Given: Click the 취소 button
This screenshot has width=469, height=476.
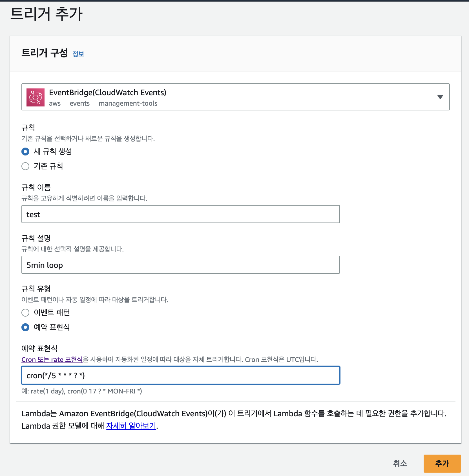Looking at the screenshot, I should click(x=400, y=463).
